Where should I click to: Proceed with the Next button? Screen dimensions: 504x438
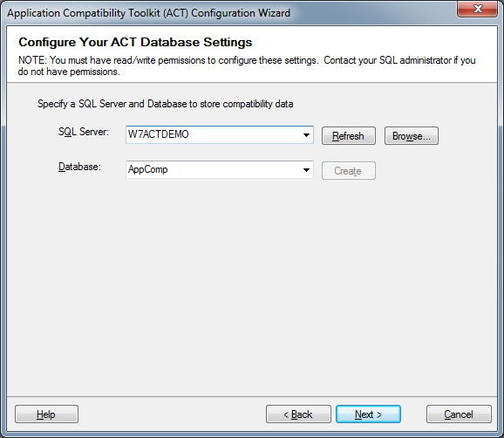coord(368,414)
